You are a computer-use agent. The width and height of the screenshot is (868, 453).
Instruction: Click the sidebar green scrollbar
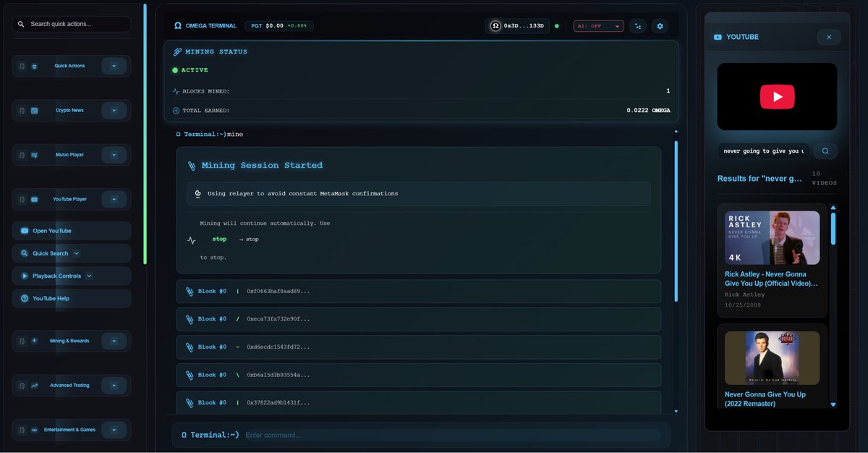tap(145, 134)
